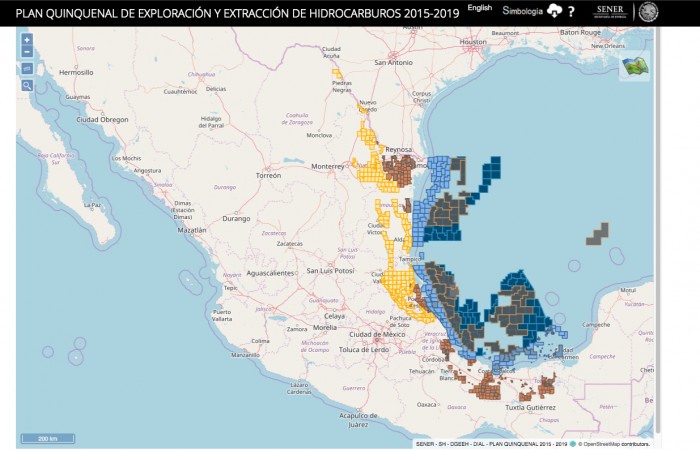Follow the OpenStreetMap contributors link

point(616,443)
